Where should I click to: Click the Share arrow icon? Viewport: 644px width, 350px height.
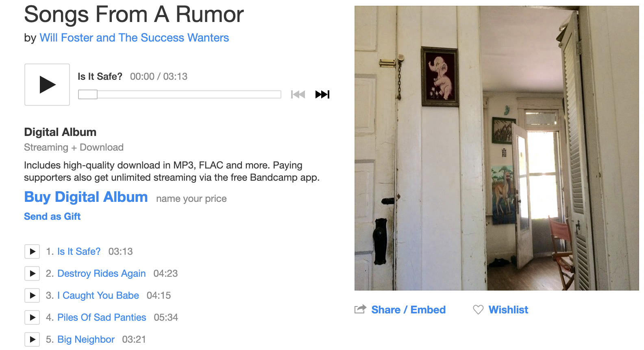point(360,309)
